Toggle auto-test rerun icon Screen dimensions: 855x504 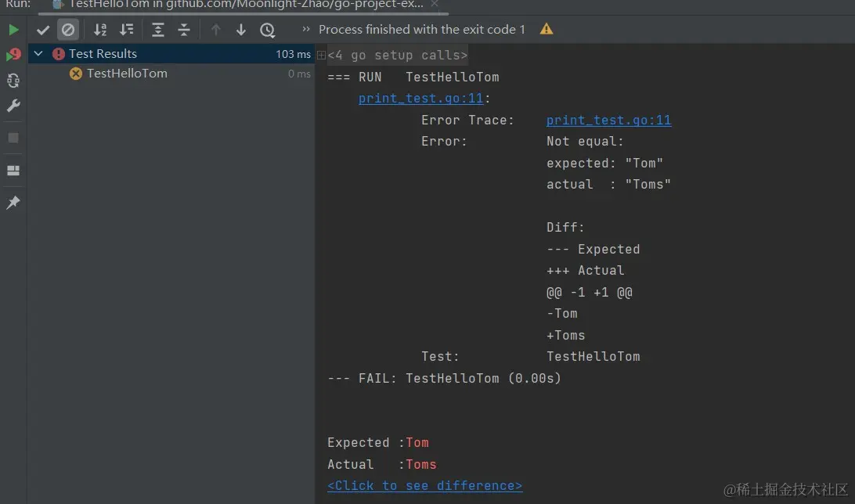(13, 80)
